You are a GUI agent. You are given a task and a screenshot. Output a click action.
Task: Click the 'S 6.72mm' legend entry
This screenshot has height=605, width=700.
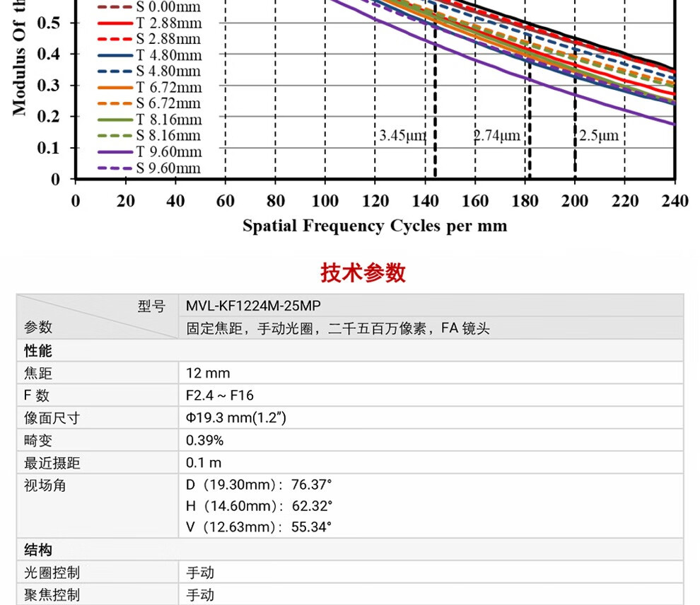[150, 103]
